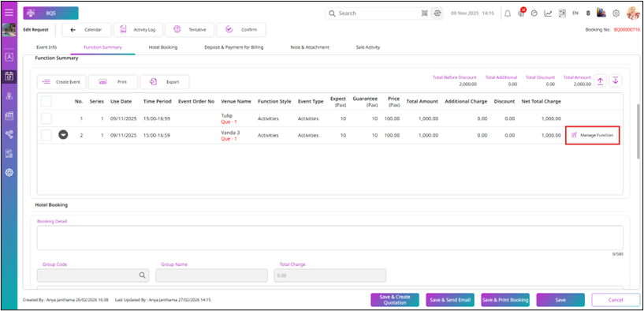This screenshot has height=311, width=644.
Task: Check the box for Tulip venue row
Action: (47, 118)
